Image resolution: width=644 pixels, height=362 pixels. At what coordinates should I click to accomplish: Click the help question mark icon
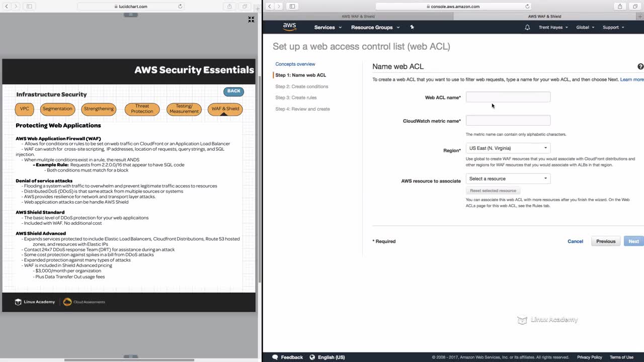pyautogui.click(x=640, y=66)
